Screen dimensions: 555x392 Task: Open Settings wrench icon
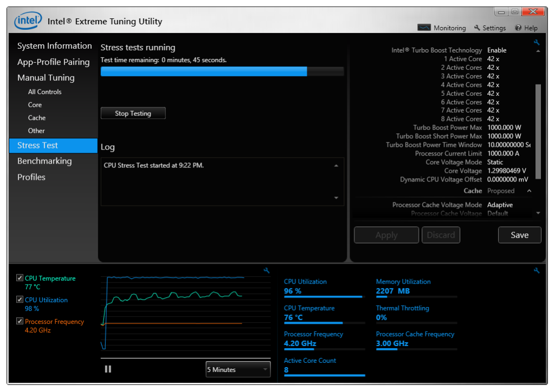(x=477, y=28)
